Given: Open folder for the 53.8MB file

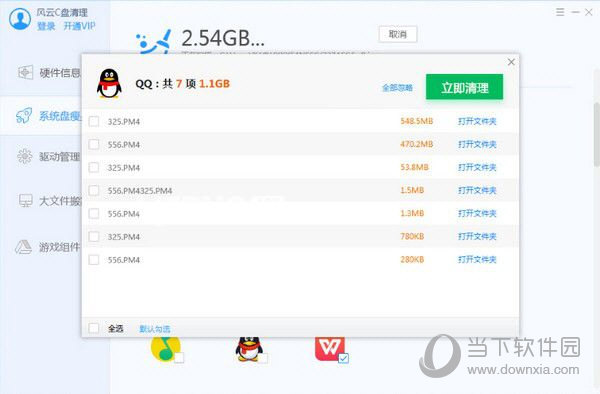Looking at the screenshot, I should pos(477,167).
